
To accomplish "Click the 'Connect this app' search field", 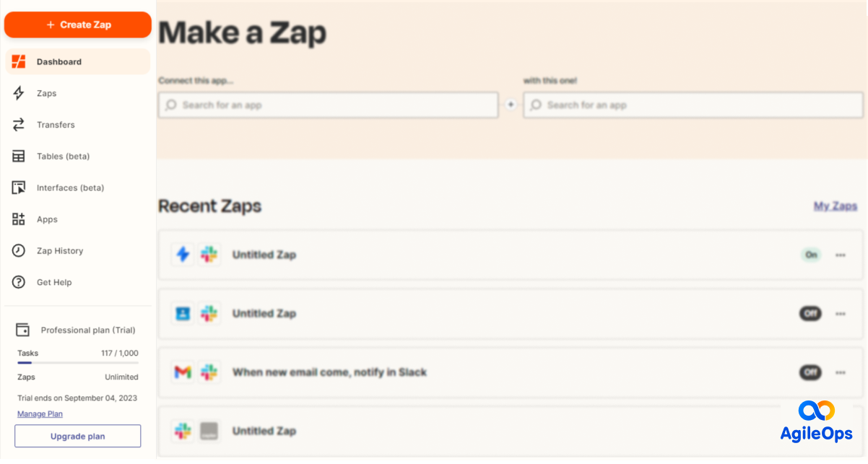I will 327,105.
